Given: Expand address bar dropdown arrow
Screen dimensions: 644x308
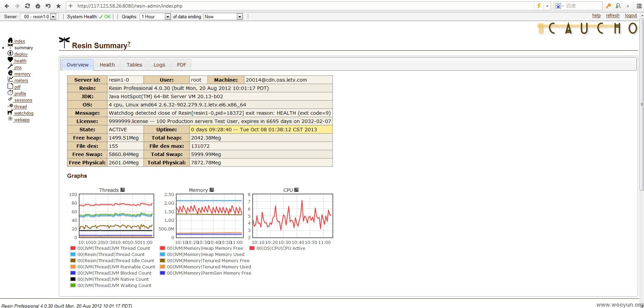Looking at the screenshot, I should 547,6.
